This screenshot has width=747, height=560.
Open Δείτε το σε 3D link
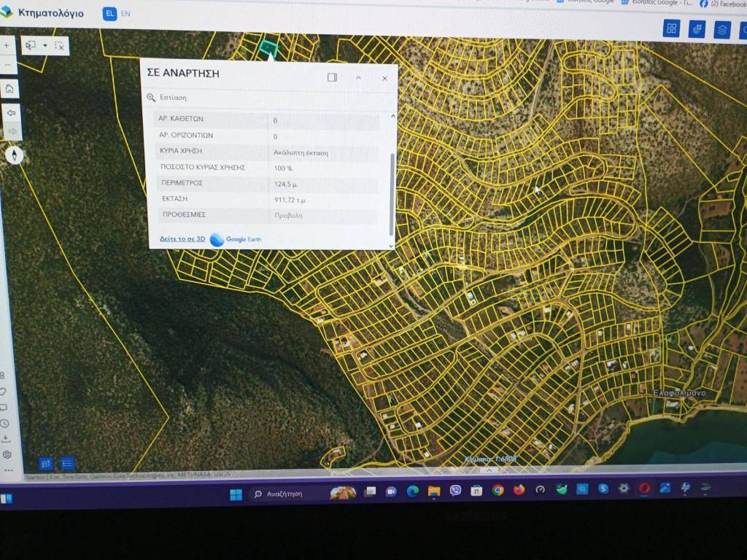(182, 238)
